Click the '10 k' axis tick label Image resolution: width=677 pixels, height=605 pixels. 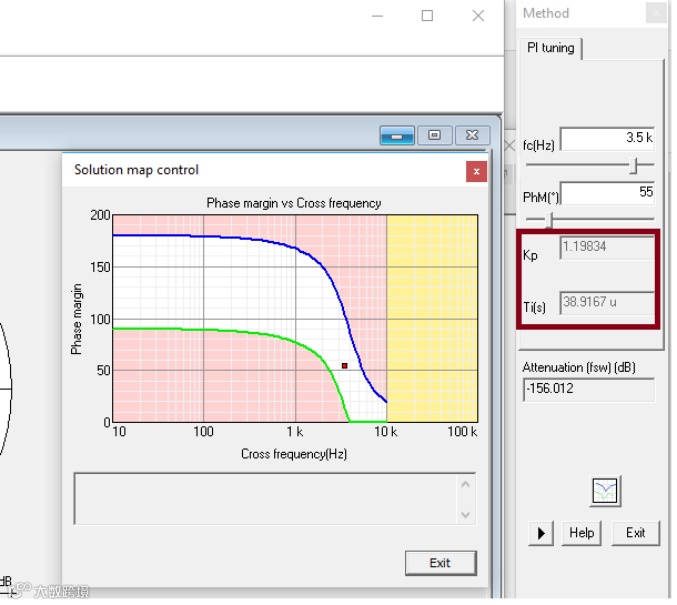(386, 431)
